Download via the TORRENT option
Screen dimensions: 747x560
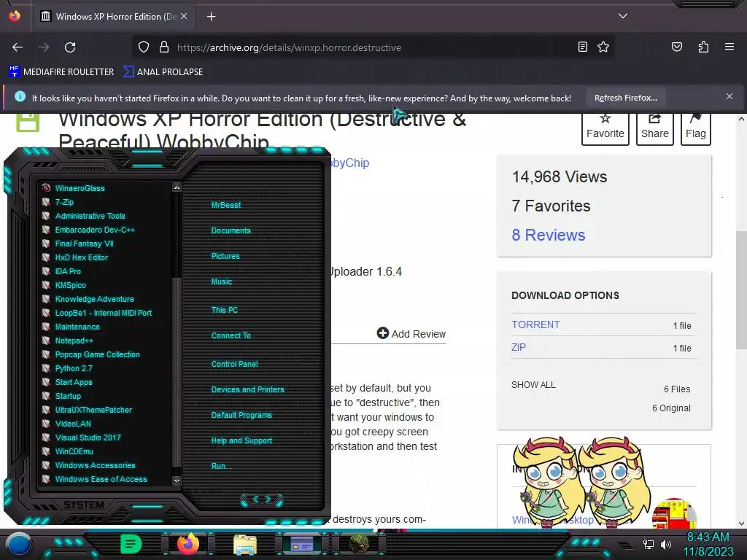(x=535, y=324)
